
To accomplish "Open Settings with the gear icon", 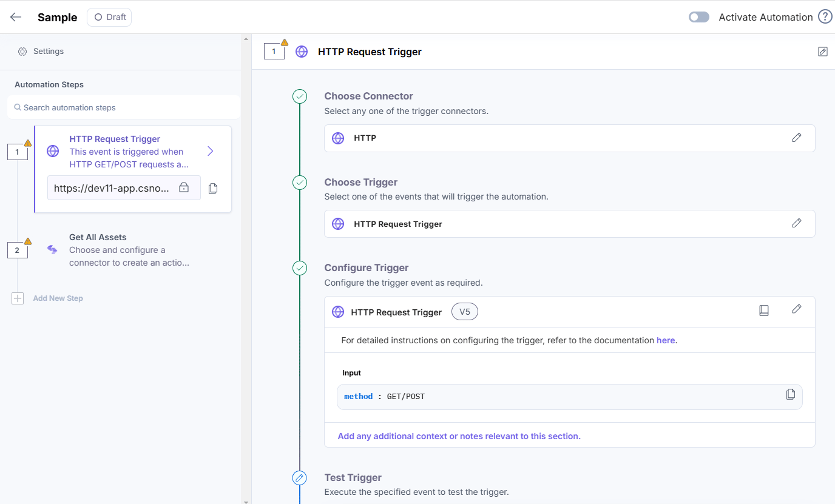I will point(22,52).
